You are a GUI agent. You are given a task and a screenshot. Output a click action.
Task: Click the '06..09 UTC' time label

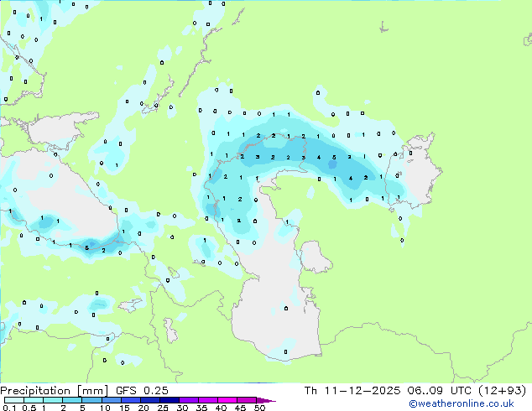[440, 391]
